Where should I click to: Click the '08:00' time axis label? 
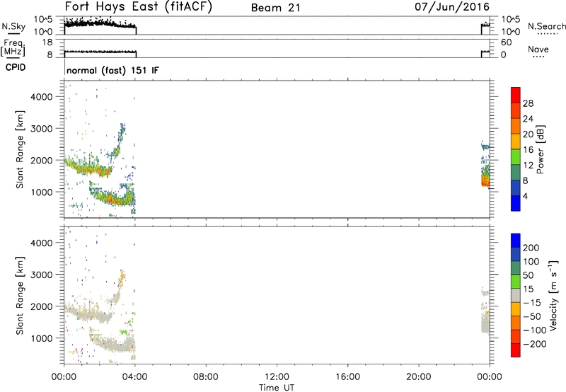click(206, 377)
